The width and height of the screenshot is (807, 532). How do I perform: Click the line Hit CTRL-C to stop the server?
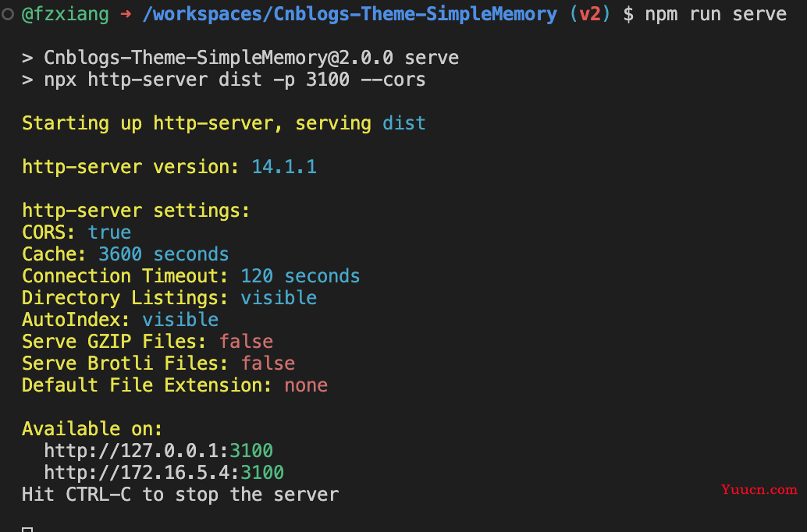180,495
